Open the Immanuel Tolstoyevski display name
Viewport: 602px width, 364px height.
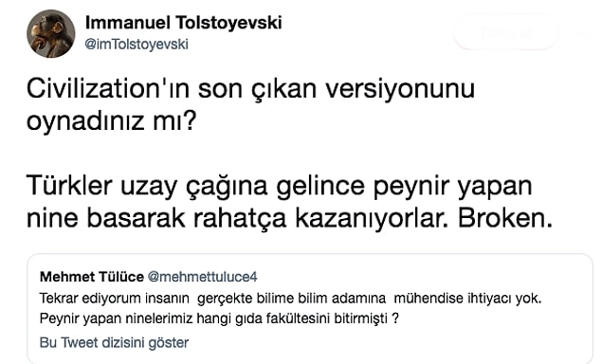[x=184, y=23]
